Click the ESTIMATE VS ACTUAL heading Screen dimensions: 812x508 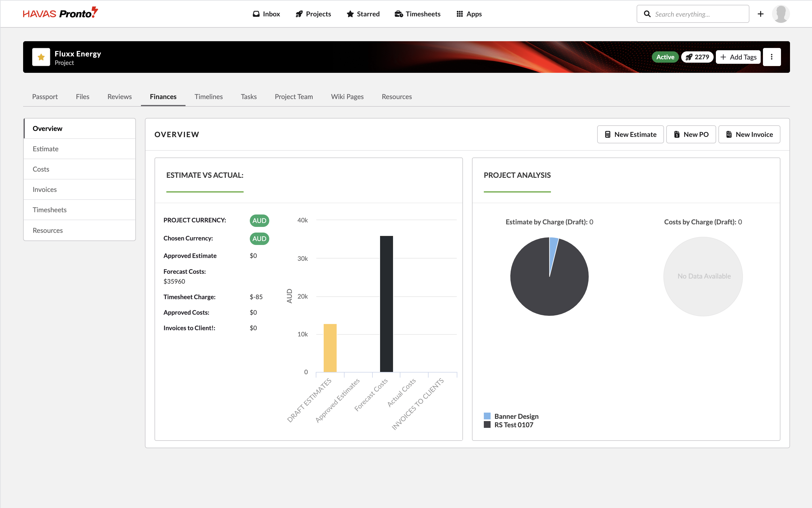point(205,175)
